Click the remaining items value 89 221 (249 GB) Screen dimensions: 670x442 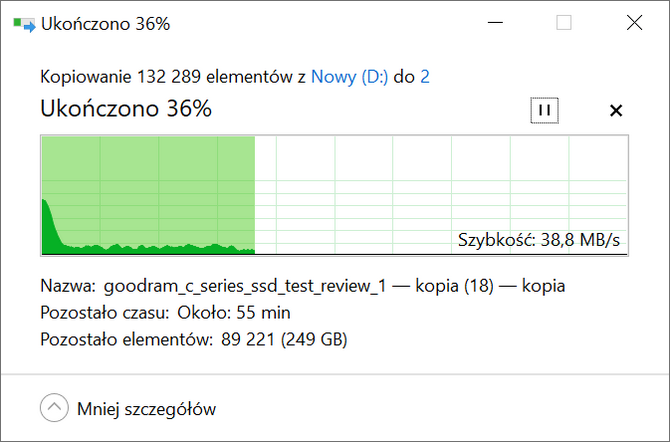coord(284,339)
